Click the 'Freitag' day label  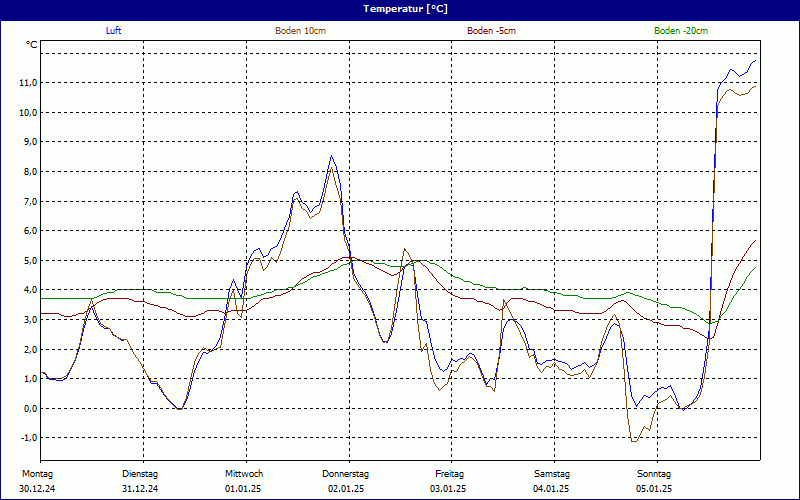[x=449, y=474]
